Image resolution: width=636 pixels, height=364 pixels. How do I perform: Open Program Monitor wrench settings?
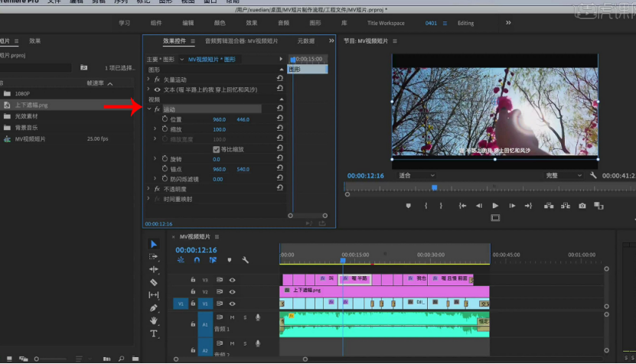(x=594, y=175)
